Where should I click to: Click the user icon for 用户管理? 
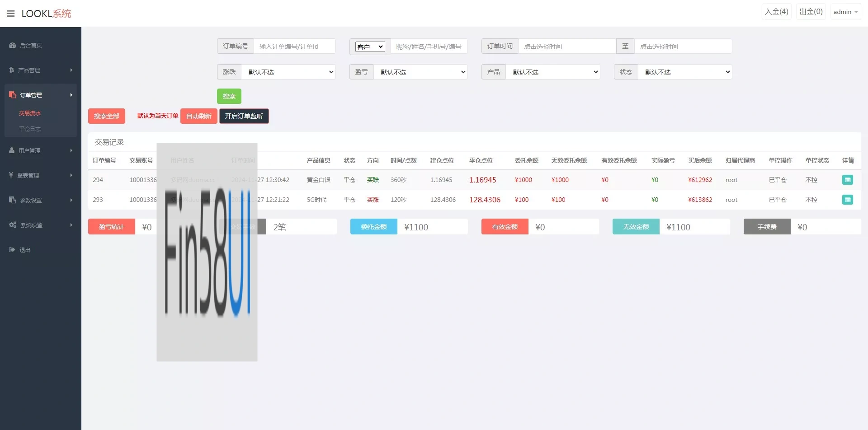pos(12,150)
